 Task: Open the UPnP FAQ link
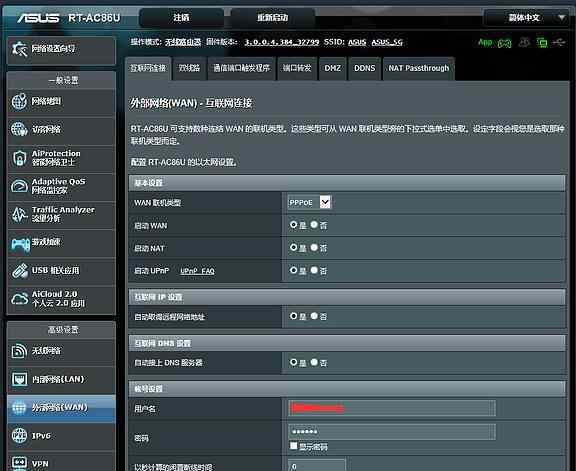tap(197, 271)
